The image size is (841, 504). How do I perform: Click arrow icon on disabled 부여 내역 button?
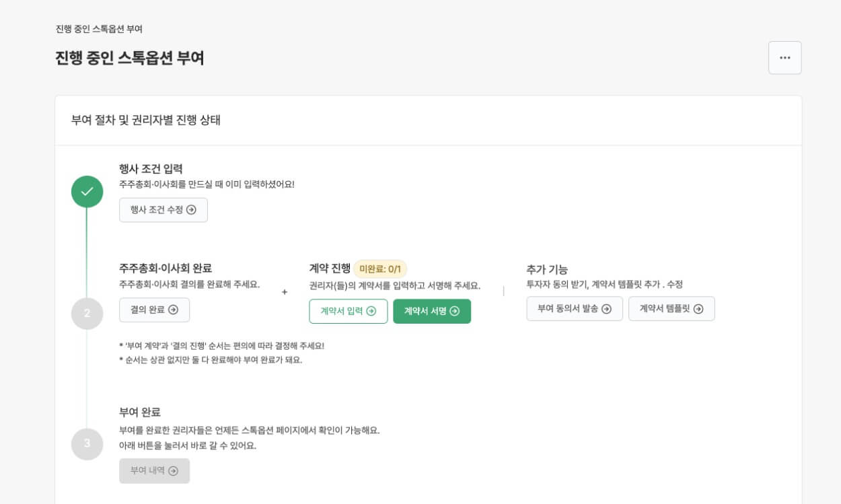point(173,471)
